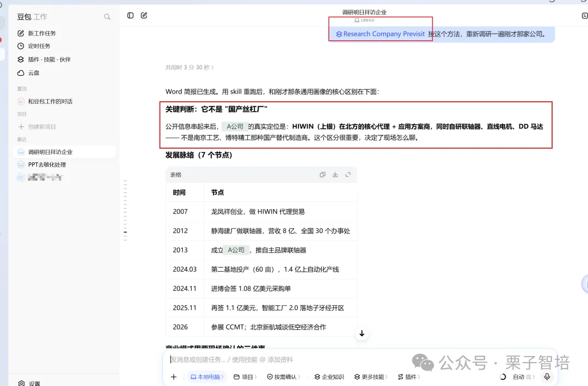Click the conversation title 调研明日拜访企业 at top
Image resolution: width=588 pixels, height=386 pixels.
pos(364,12)
